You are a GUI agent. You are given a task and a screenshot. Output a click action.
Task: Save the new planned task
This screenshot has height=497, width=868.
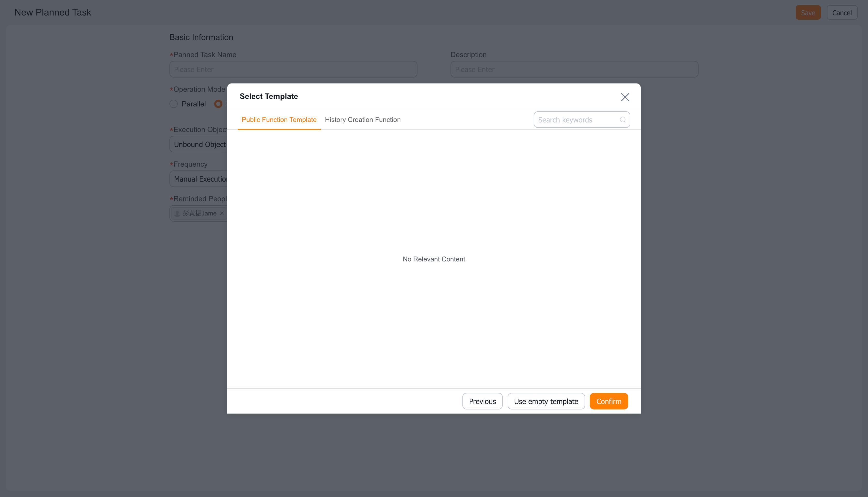[x=808, y=13]
